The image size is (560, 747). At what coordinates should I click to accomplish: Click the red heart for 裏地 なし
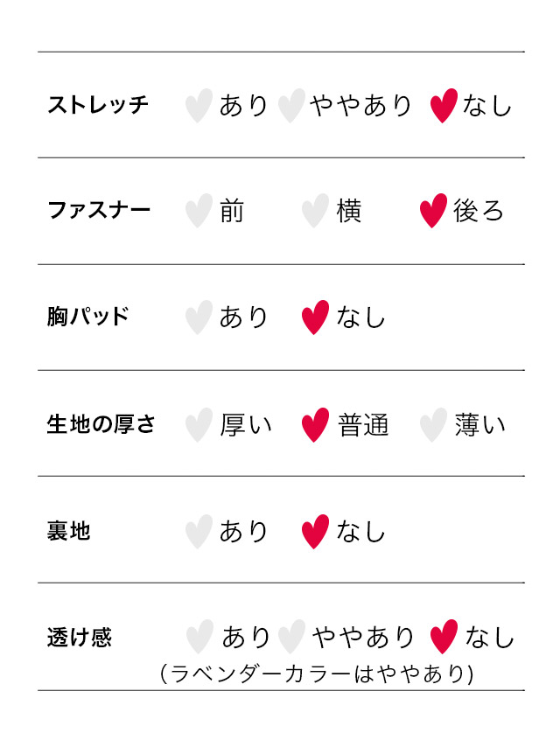(x=315, y=532)
